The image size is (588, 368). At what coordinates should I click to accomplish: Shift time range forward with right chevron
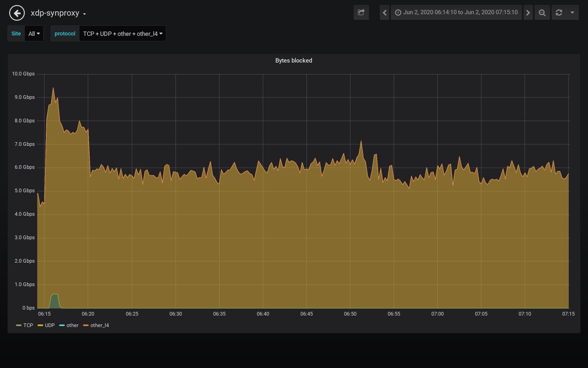point(528,12)
